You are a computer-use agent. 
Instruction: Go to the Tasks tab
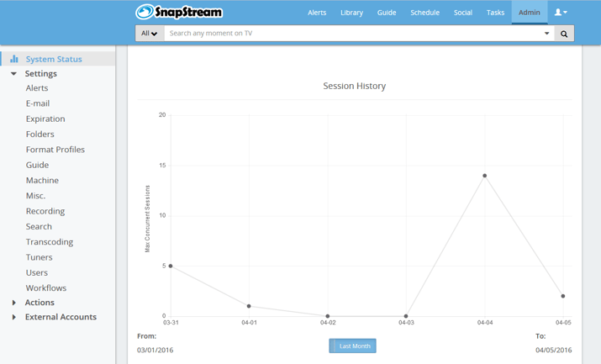click(x=495, y=13)
